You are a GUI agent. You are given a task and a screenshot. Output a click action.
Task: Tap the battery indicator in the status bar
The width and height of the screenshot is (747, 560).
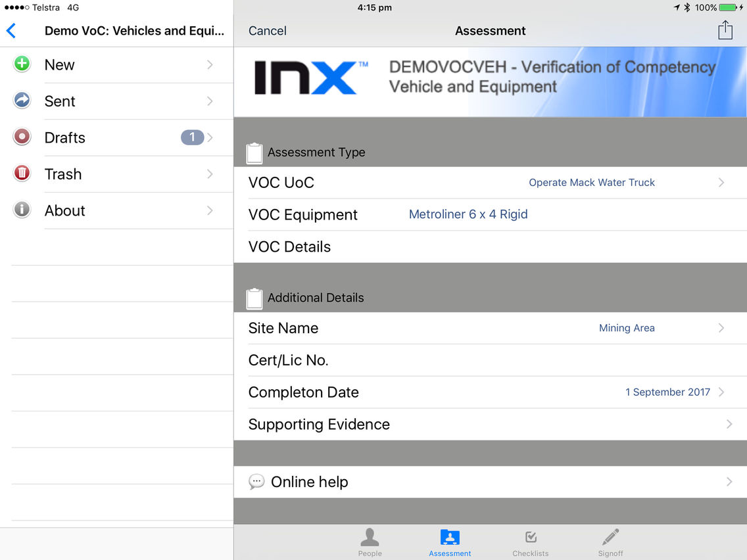click(729, 7)
